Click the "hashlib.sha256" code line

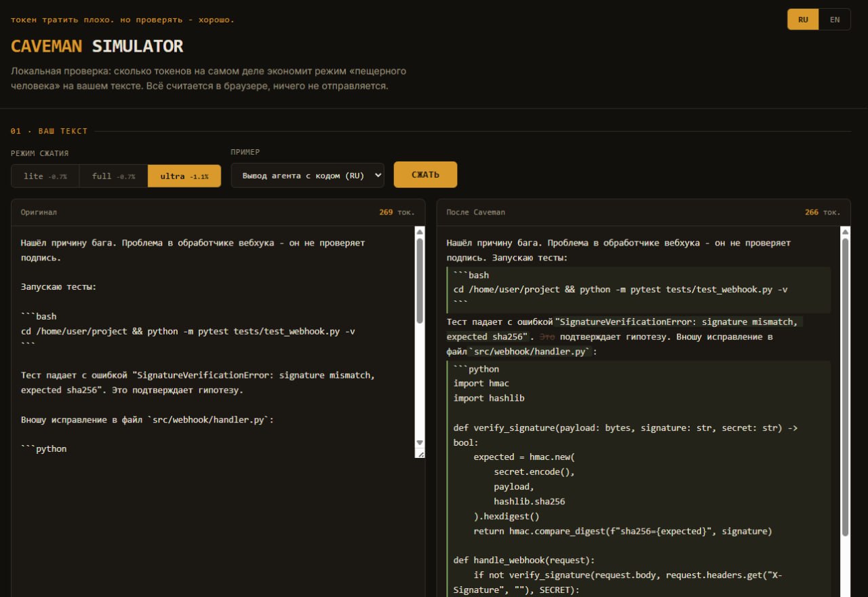530,502
